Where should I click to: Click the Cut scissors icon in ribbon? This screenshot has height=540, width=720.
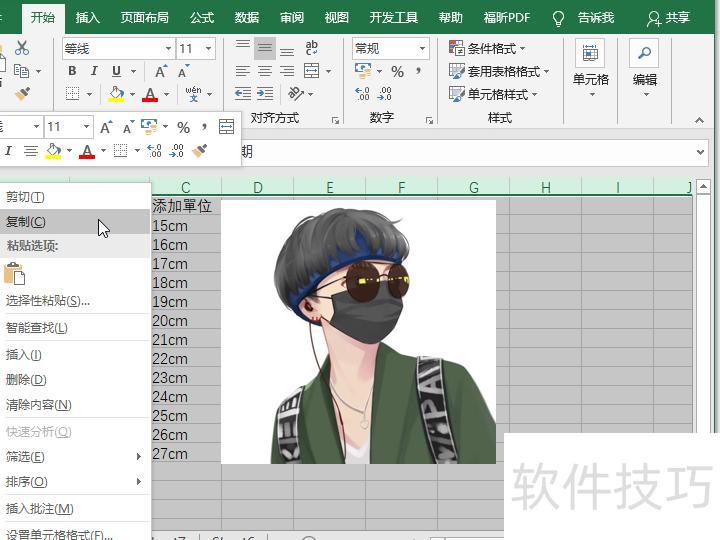point(22,48)
